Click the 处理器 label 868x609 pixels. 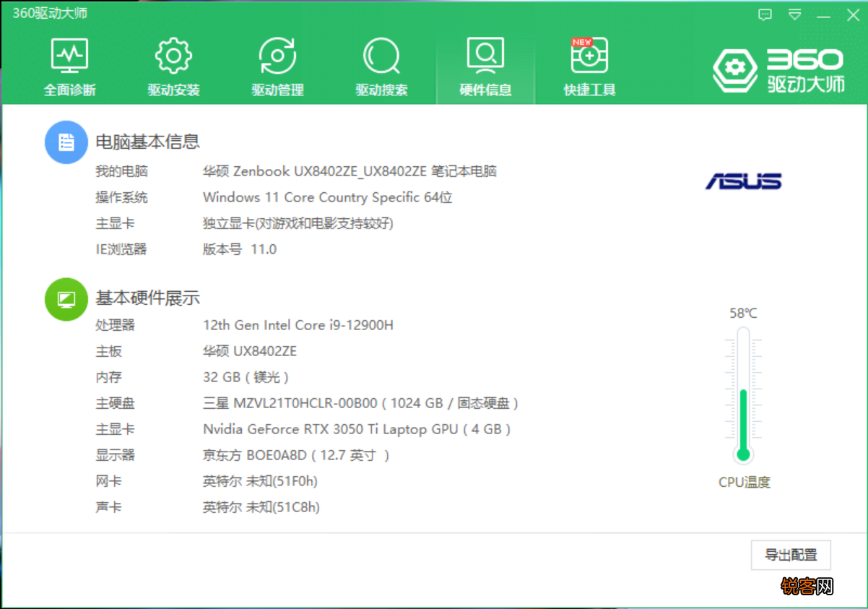115,325
